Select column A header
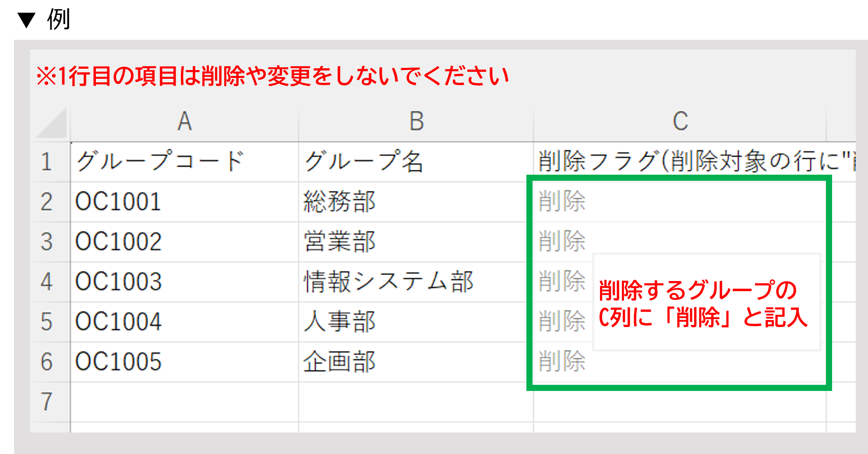The width and height of the screenshot is (868, 454). pos(184,122)
